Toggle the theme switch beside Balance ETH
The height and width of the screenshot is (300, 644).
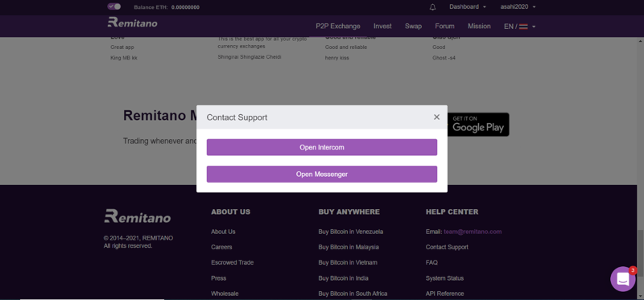point(114,6)
